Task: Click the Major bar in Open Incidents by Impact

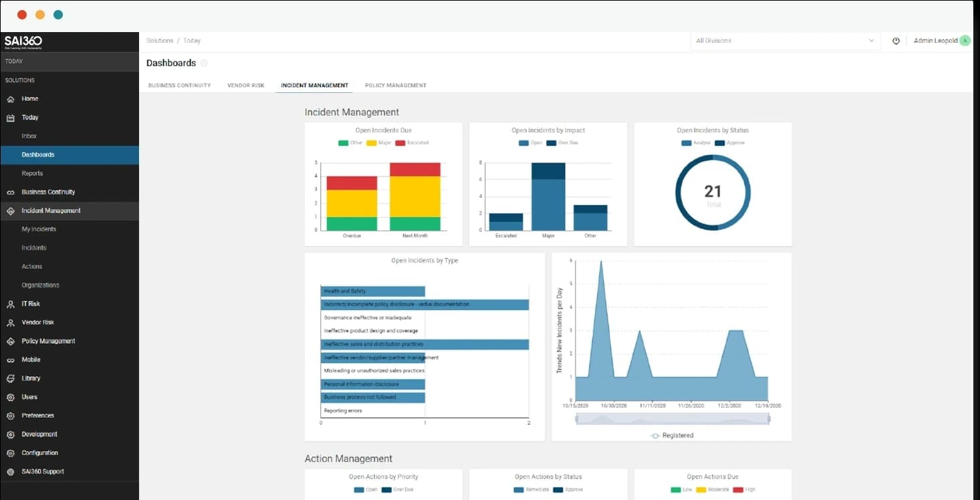Action: click(x=548, y=197)
